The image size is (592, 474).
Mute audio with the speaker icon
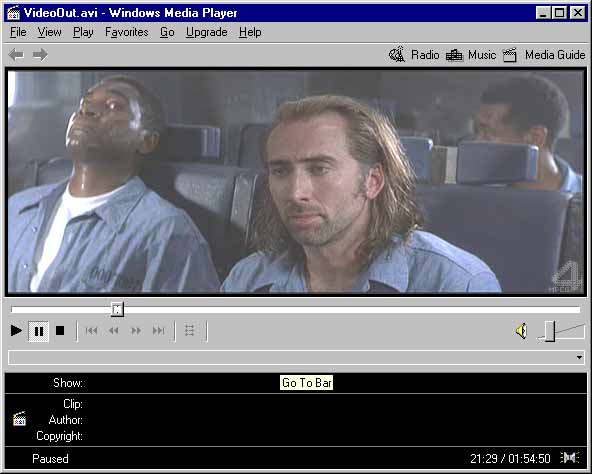(x=521, y=331)
